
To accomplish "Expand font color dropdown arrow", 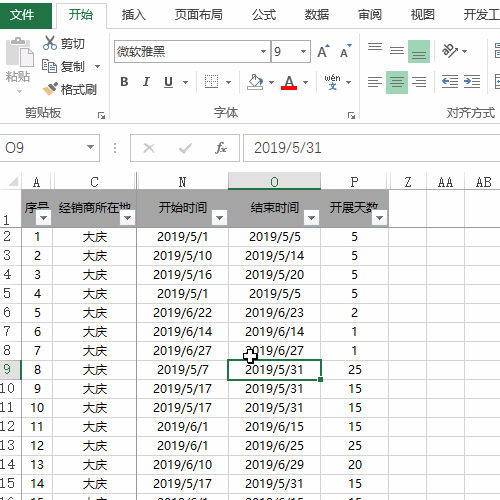I will pyautogui.click(x=305, y=82).
